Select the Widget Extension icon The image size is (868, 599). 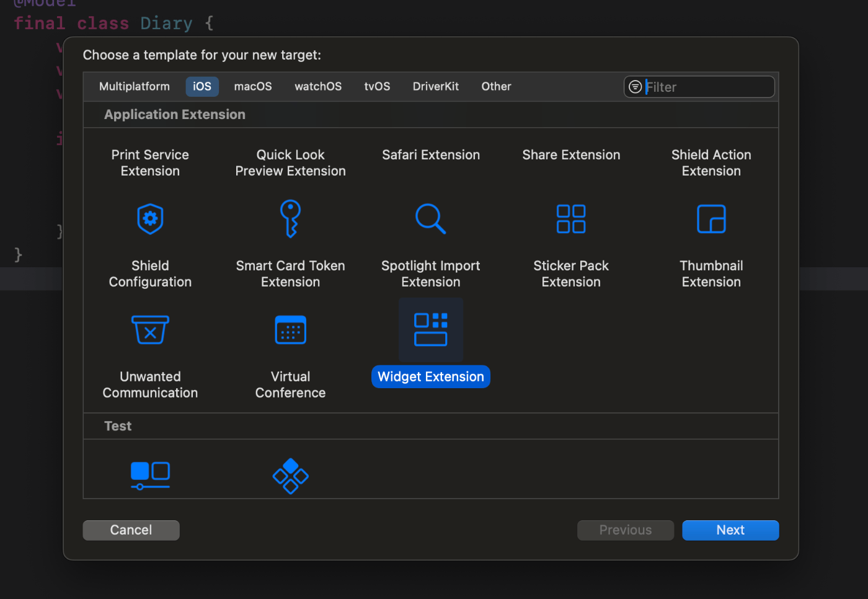pyautogui.click(x=431, y=330)
